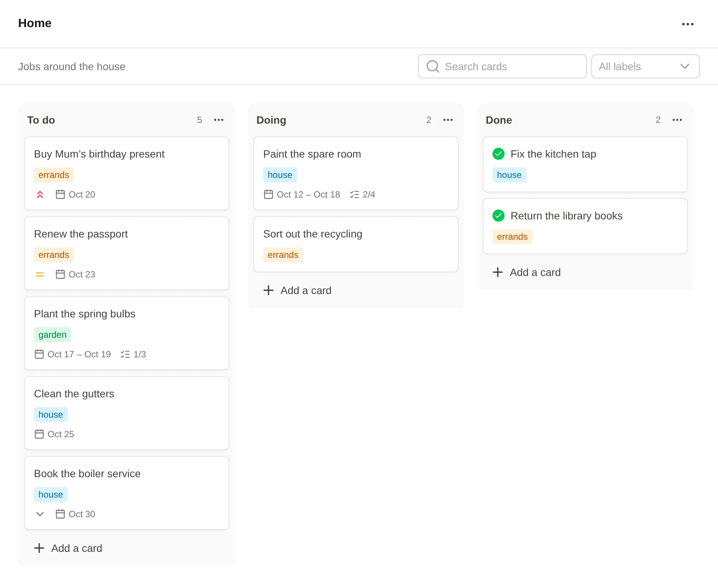718x588 pixels.
Task: Click checklist icon beside 1/3
Action: pos(125,354)
